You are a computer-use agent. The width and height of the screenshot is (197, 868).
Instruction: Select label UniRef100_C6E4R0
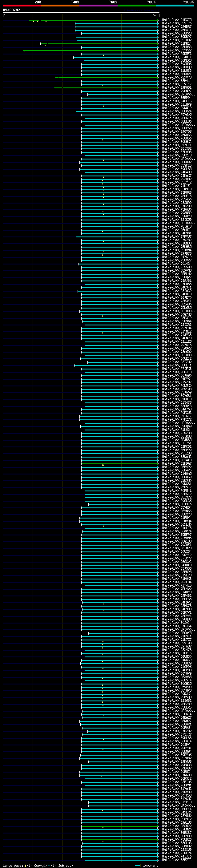177,467
